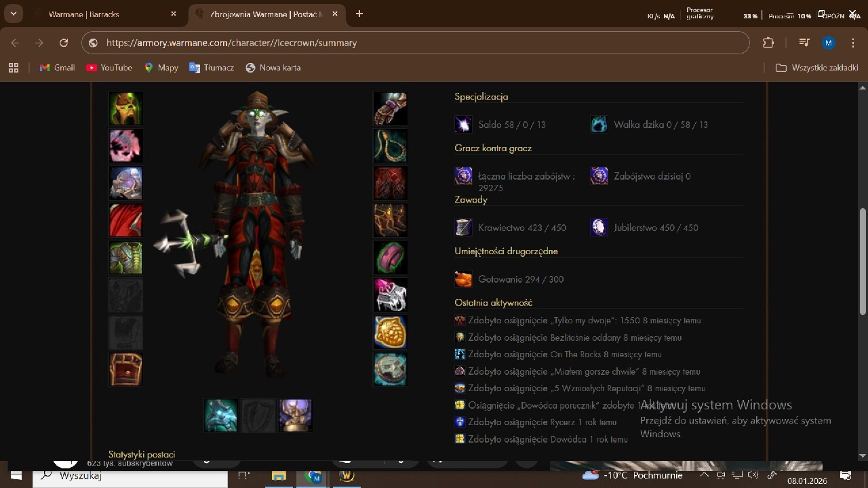
Task: Open the shoulder armor icon above the red cloak
Action: [126, 183]
